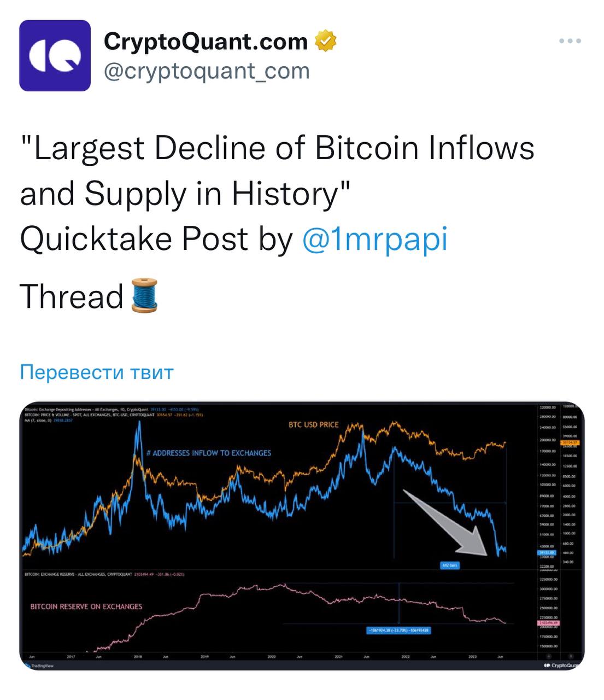The height and width of the screenshot is (700, 604).
Task: Click the "BITCOIN RESERVE ON EXCHANGES" label
Action: click(x=86, y=606)
